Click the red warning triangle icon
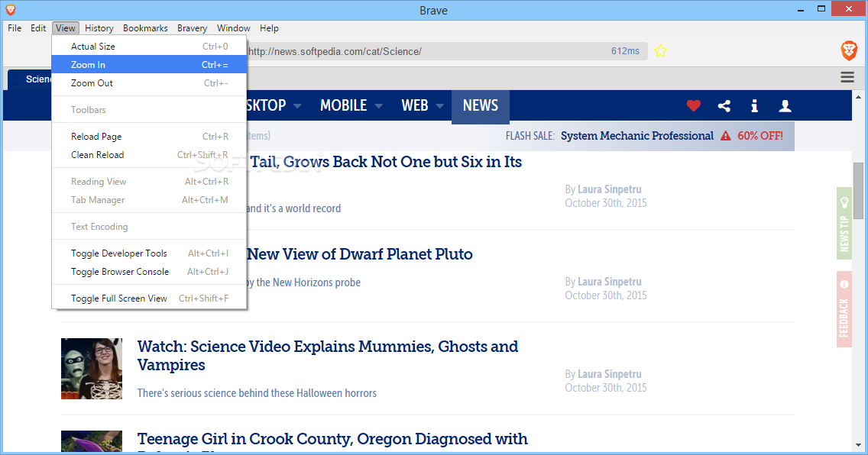Screen dimensions: 868x455 (725, 136)
